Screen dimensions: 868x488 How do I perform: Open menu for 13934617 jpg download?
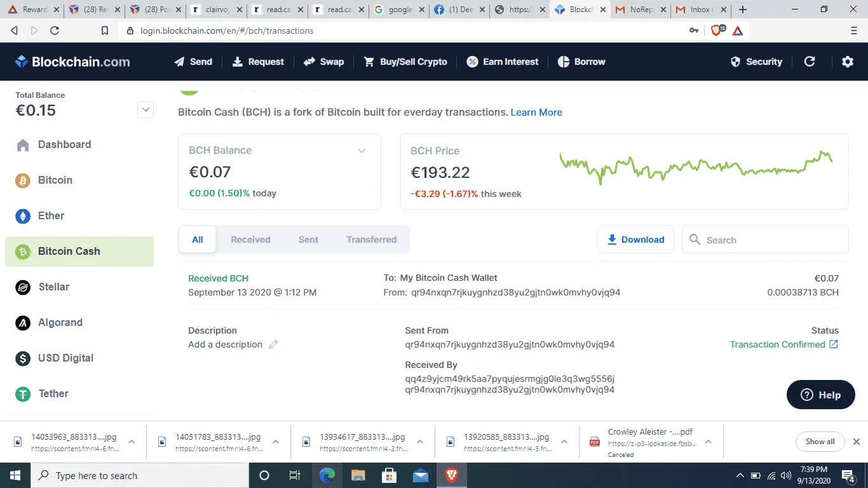pyautogui.click(x=420, y=442)
